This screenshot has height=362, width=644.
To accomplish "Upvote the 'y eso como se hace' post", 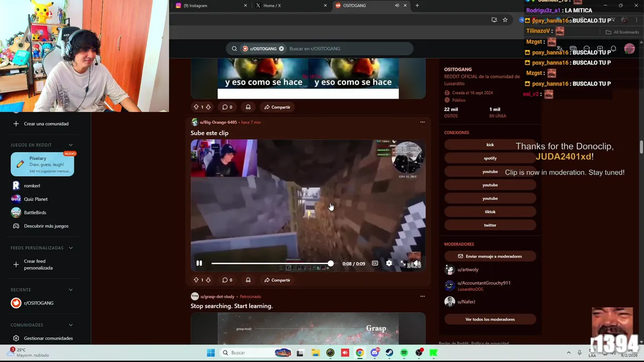I will pos(196,107).
